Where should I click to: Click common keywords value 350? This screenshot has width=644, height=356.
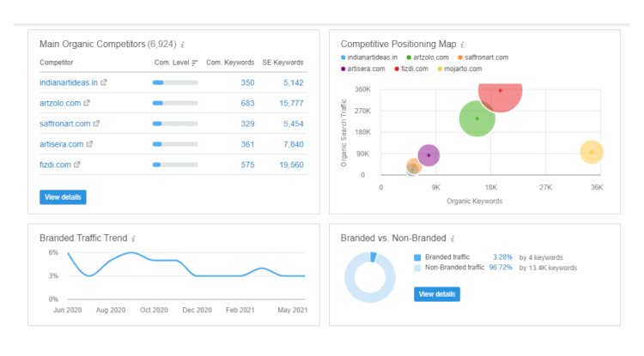click(x=247, y=82)
